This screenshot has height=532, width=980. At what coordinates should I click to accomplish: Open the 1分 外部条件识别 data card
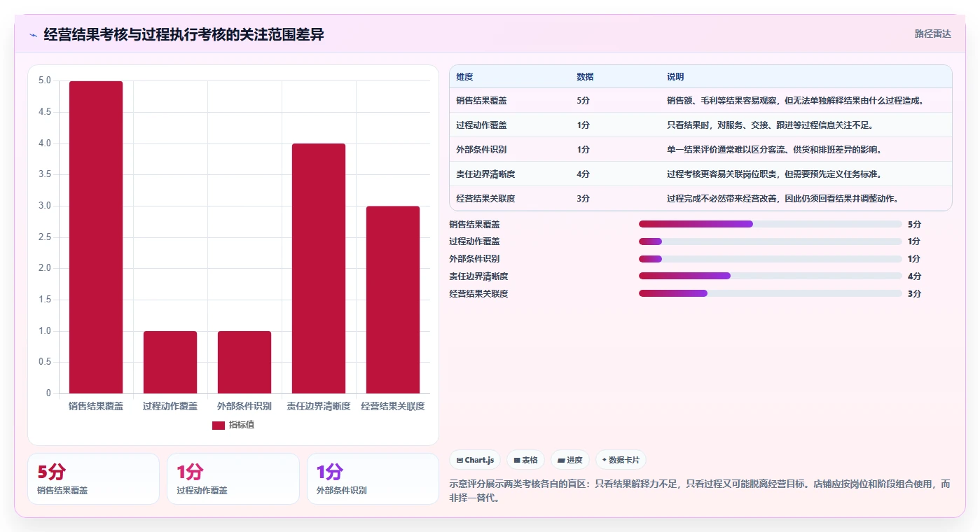[x=373, y=479]
